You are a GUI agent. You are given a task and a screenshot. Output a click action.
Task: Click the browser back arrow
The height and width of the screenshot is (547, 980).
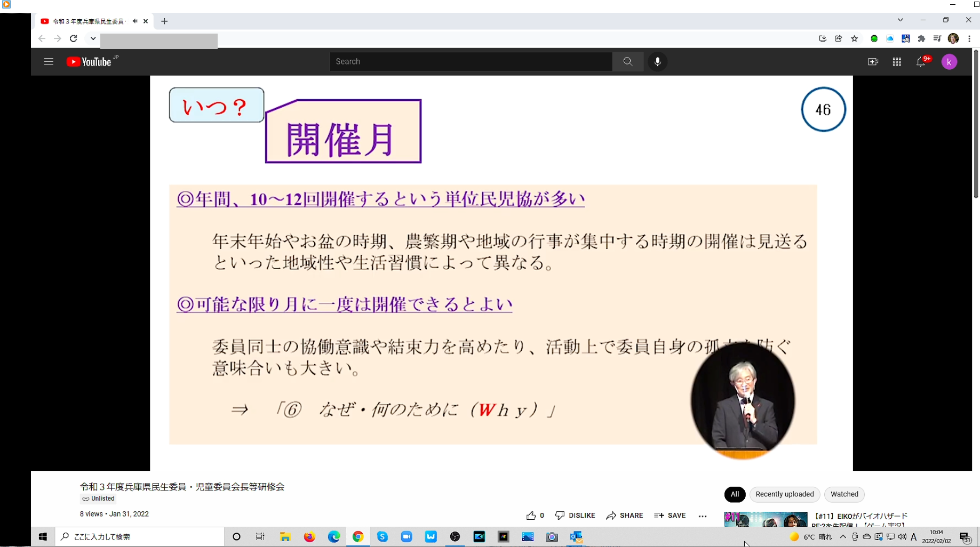tap(42, 38)
